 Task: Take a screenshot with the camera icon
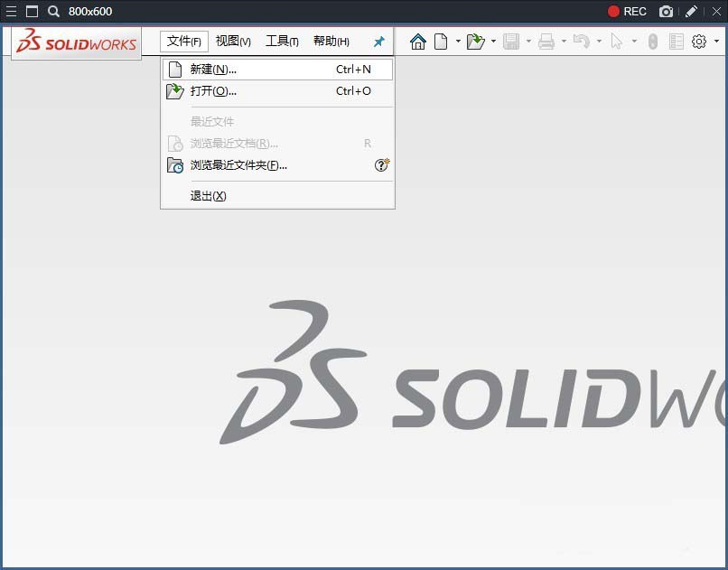(x=666, y=12)
